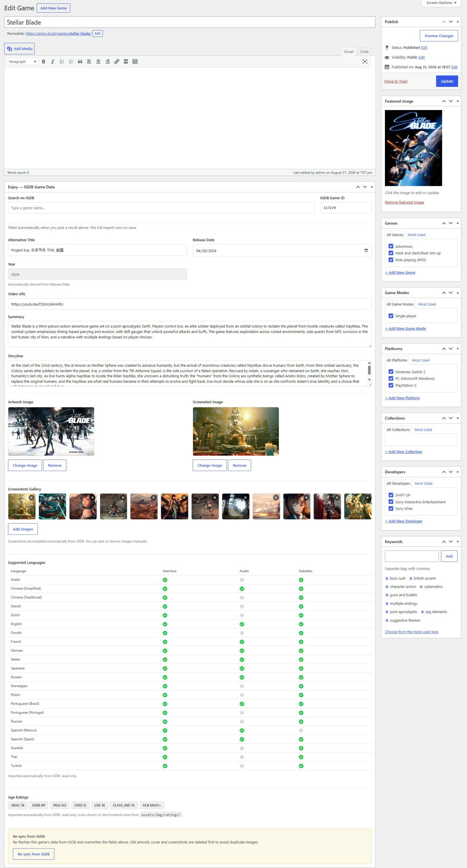Click the Update button

coord(447,81)
